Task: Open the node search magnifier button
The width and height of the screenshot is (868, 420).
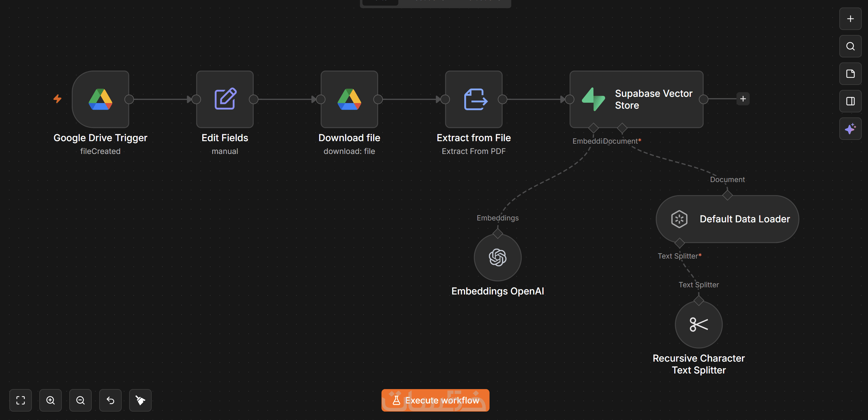Action: click(x=851, y=46)
